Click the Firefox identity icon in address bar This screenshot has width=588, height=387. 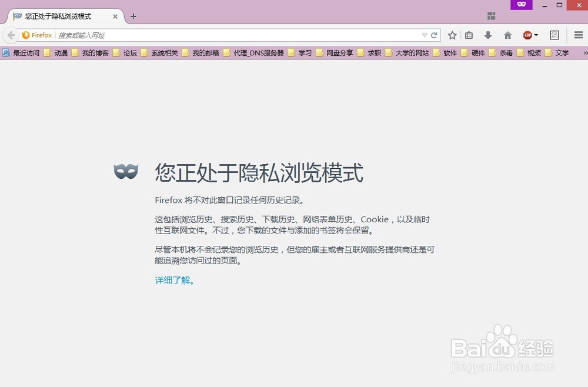click(36, 35)
